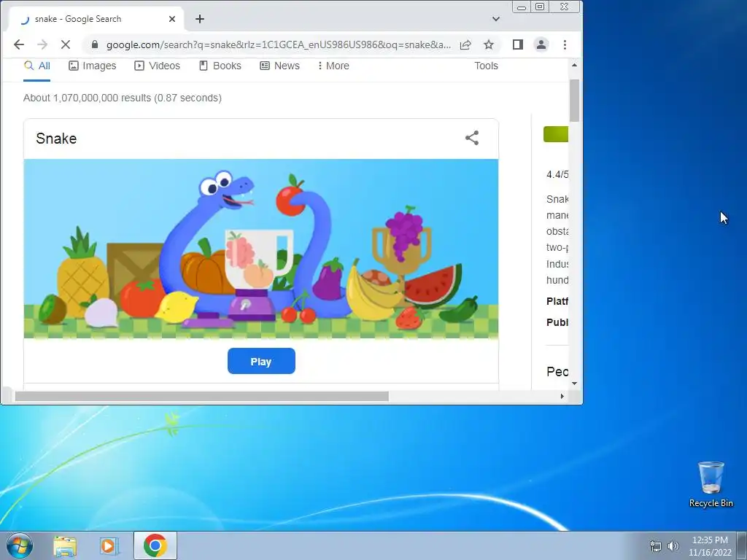Viewport: 747px width, 560px height.
Task: Click the Snake card title
Action: coord(56,139)
